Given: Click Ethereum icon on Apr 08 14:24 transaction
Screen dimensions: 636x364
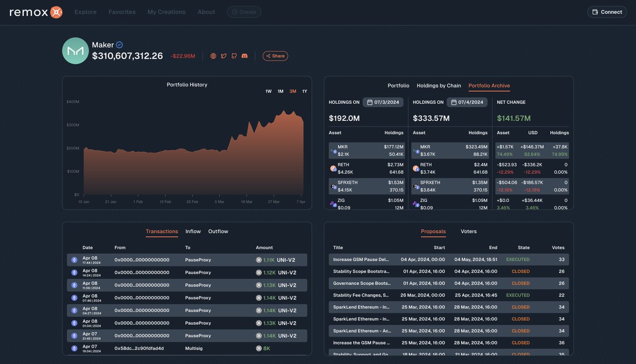Looking at the screenshot, I should tap(74, 272).
